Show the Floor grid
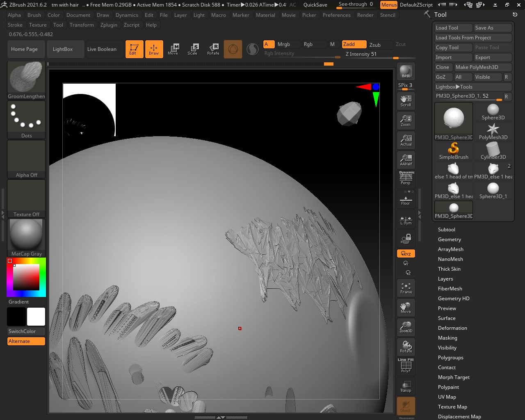Screen dimensions: 525x420 (x=406, y=199)
